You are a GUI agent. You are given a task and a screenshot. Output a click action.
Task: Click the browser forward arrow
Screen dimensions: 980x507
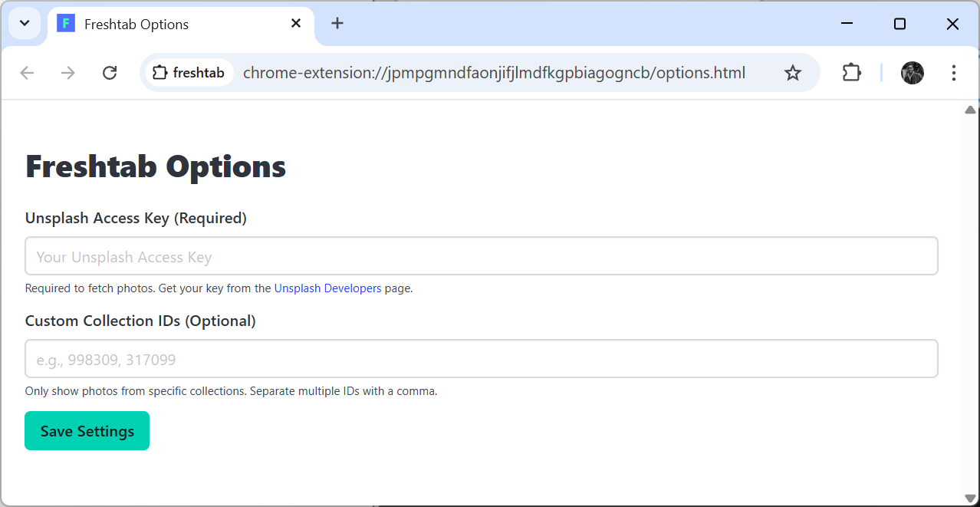click(x=68, y=73)
